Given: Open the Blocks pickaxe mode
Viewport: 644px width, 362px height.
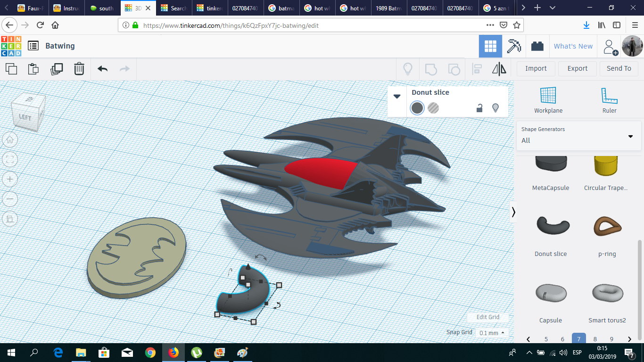Looking at the screenshot, I should (x=514, y=46).
